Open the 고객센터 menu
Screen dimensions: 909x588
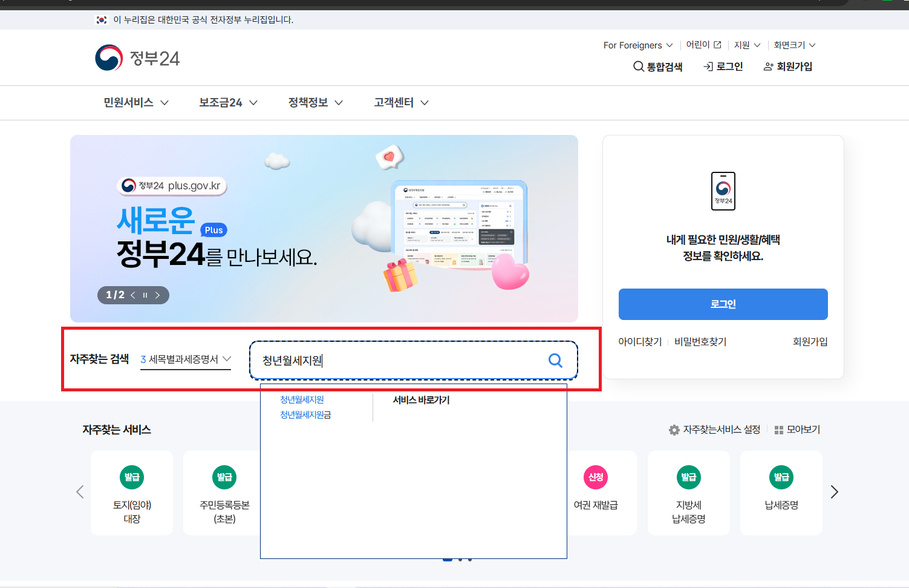[402, 103]
